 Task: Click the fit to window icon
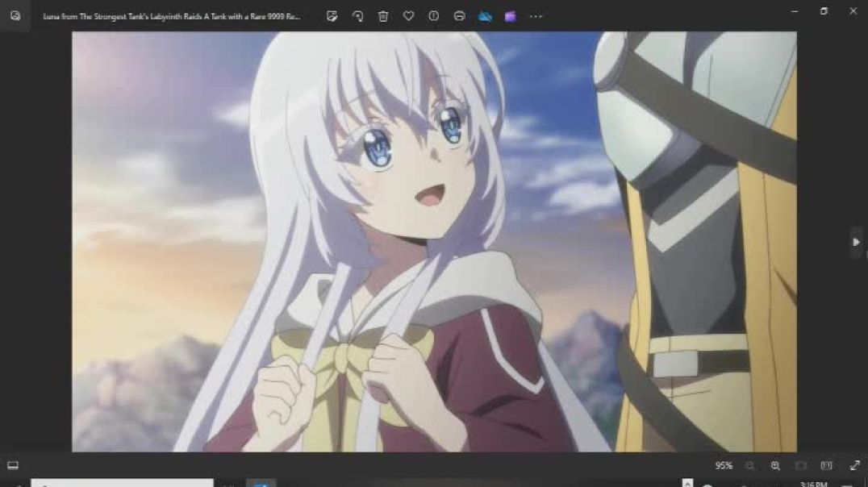point(800,466)
